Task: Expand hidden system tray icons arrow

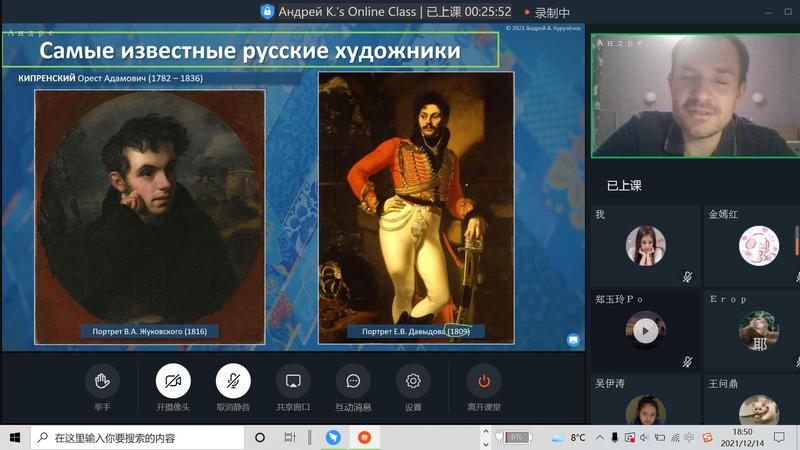Action: point(600,438)
